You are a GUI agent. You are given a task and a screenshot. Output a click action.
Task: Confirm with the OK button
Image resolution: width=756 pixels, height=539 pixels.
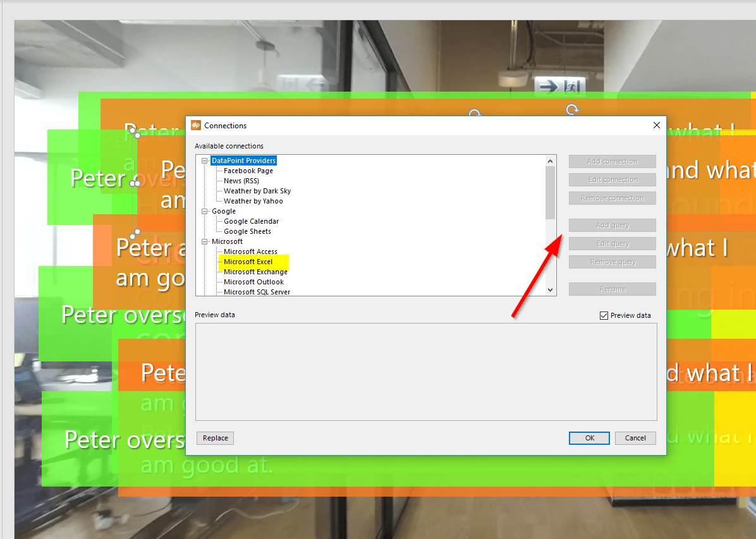pos(589,438)
